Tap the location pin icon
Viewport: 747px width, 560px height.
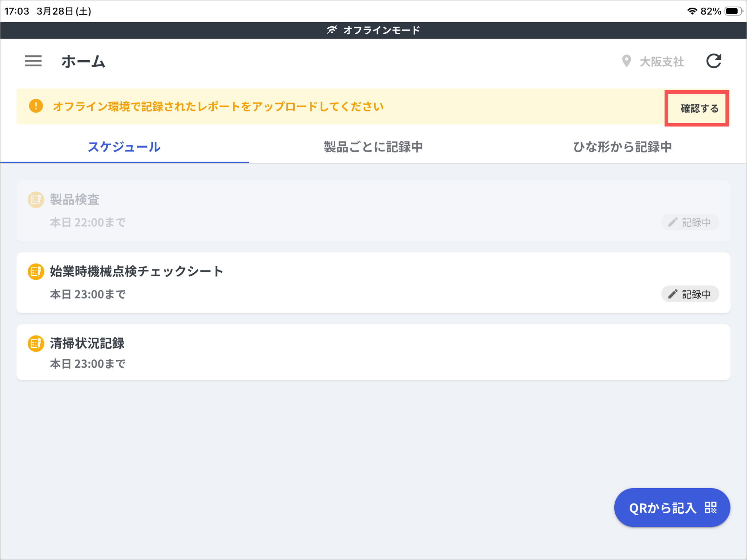coord(626,61)
